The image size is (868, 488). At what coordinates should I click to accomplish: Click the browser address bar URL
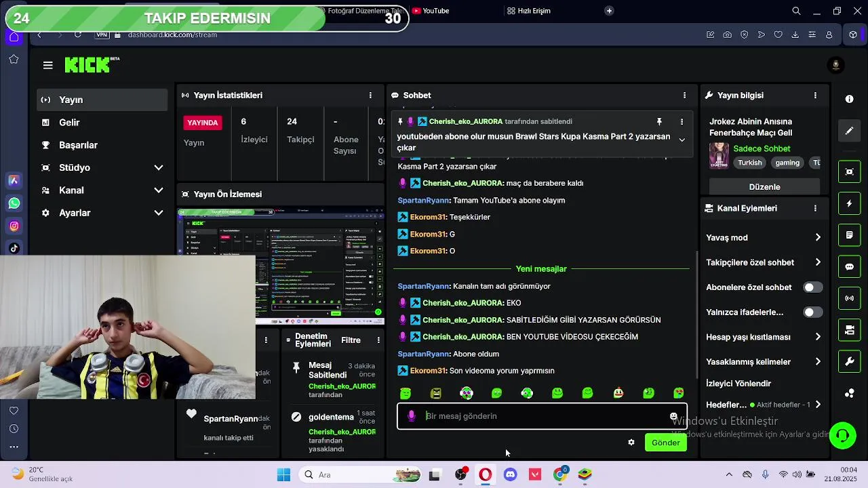[172, 35]
